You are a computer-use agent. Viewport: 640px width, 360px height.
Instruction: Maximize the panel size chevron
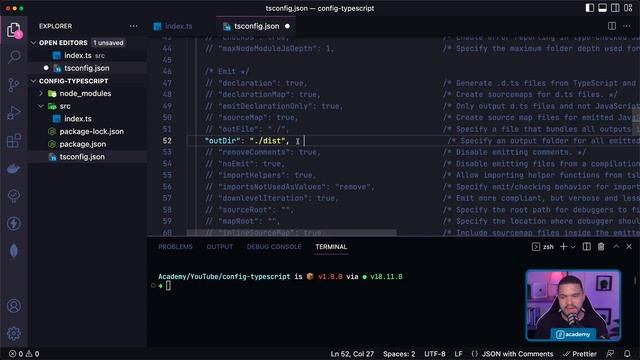tap(616, 247)
